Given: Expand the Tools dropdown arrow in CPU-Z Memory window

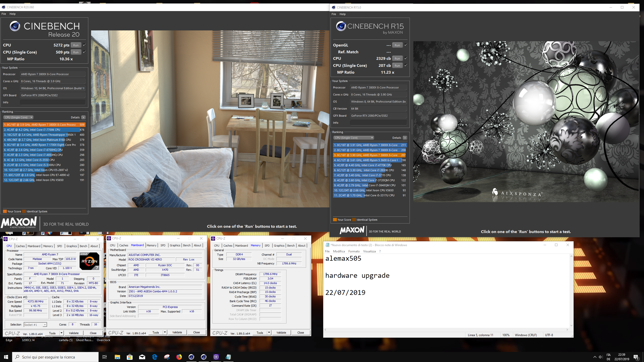Looking at the screenshot, I should 269,333.
